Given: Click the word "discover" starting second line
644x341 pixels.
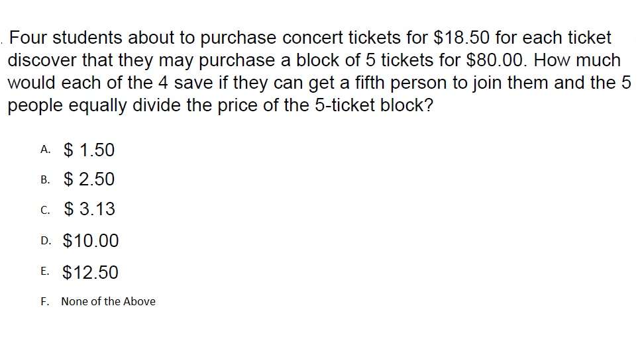Looking at the screenshot, I should (42, 61).
